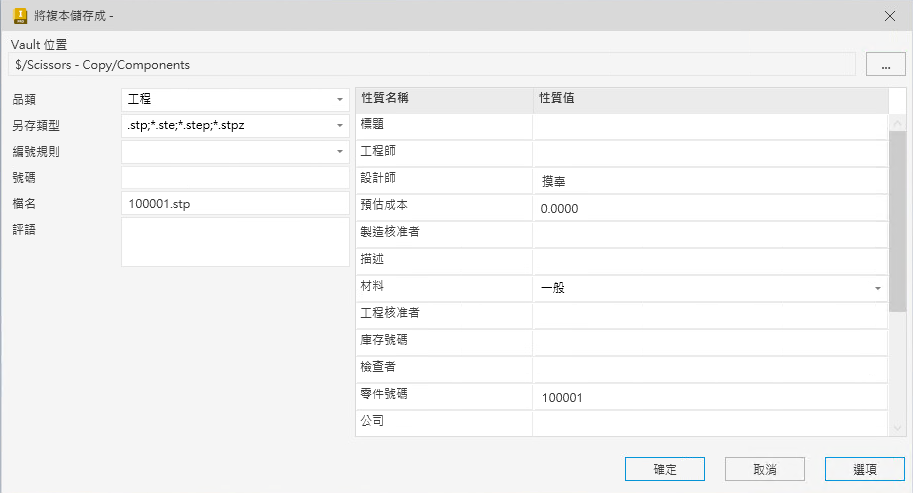Close the save copy dialog
The width and height of the screenshot is (913, 493).
[x=889, y=16]
